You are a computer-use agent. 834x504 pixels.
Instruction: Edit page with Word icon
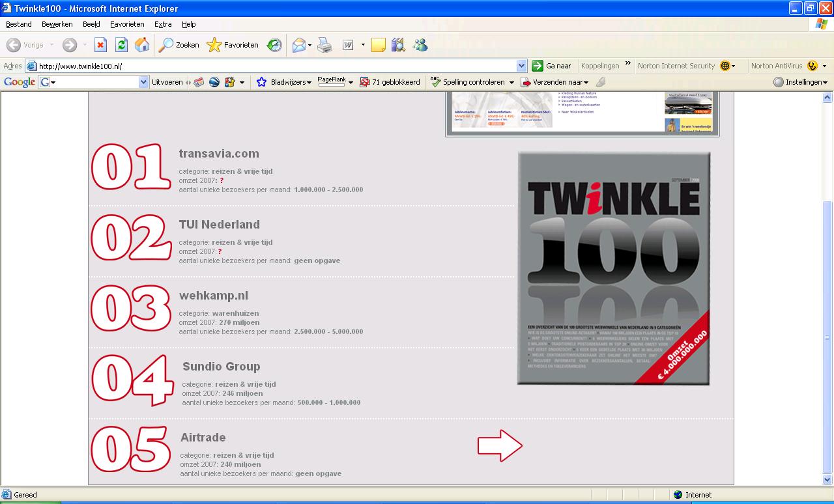(x=348, y=45)
